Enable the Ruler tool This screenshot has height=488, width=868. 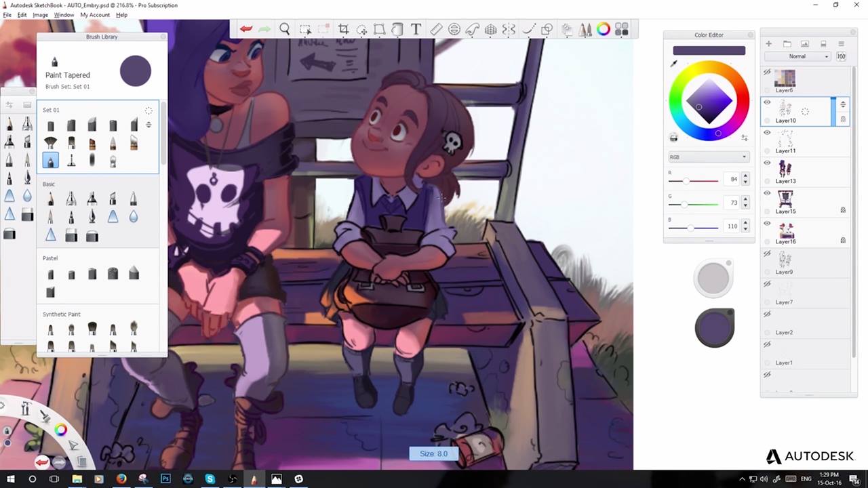(x=436, y=29)
